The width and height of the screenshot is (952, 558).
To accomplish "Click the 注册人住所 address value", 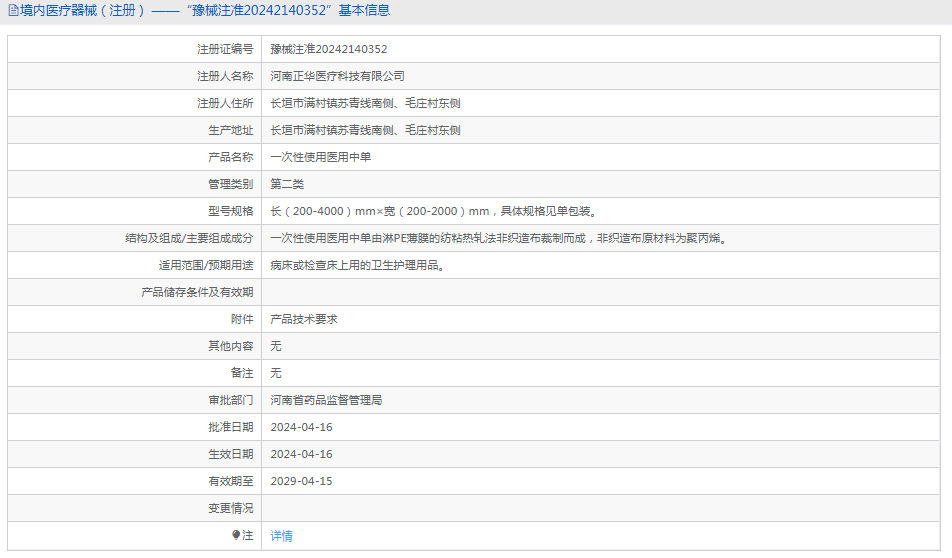I will coord(365,103).
